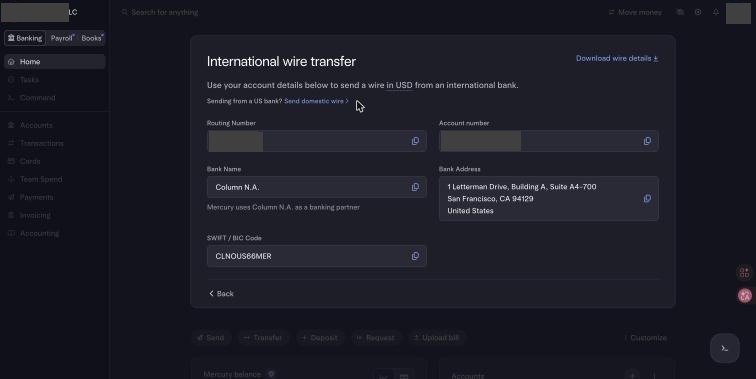Open Invoicing in sidebar
756x379 pixels.
click(54, 216)
